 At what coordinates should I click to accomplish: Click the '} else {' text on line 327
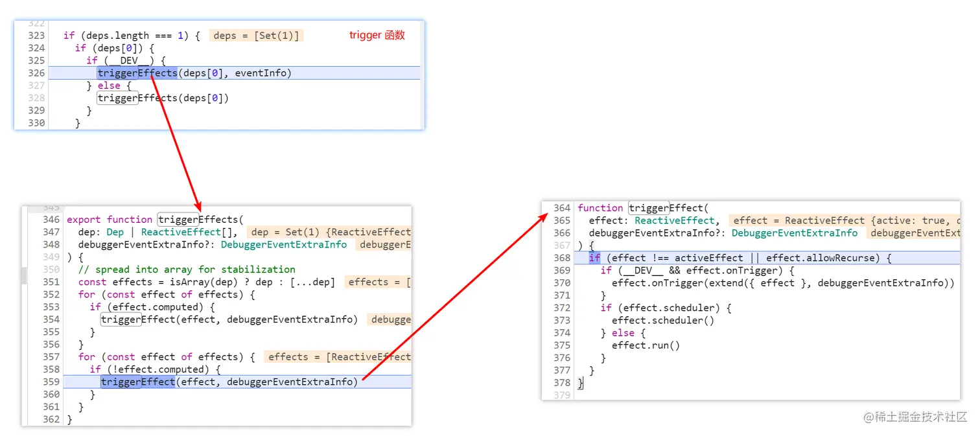tap(109, 86)
